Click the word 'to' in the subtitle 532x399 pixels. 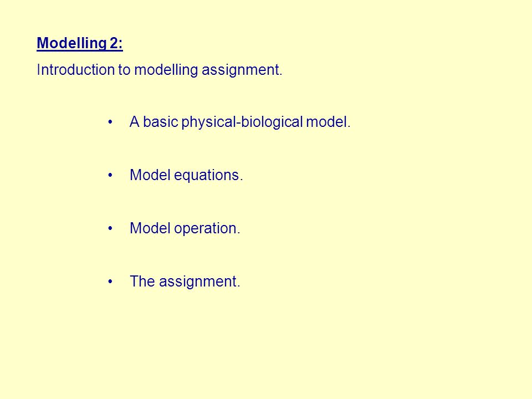coord(124,70)
